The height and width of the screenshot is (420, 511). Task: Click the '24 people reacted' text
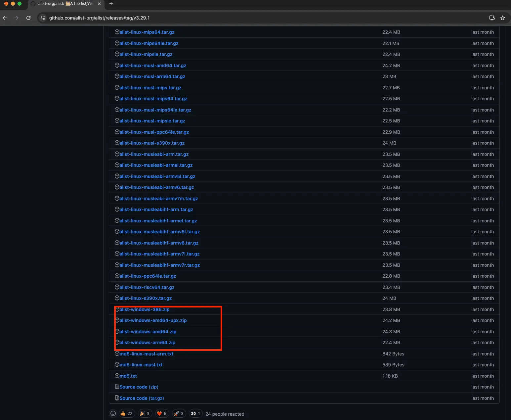pos(225,414)
